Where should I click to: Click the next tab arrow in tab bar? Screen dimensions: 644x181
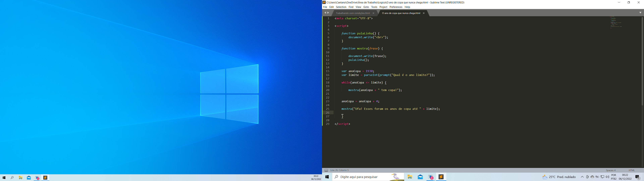pyautogui.click(x=328, y=13)
